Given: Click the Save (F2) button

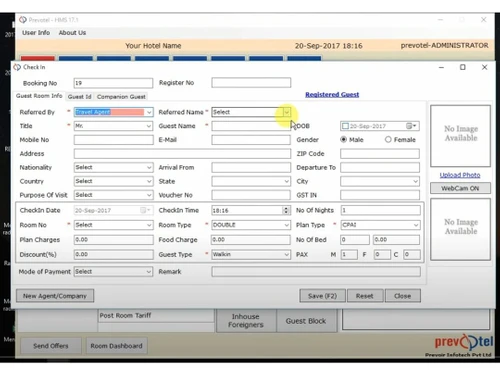Looking at the screenshot, I should (x=322, y=296).
